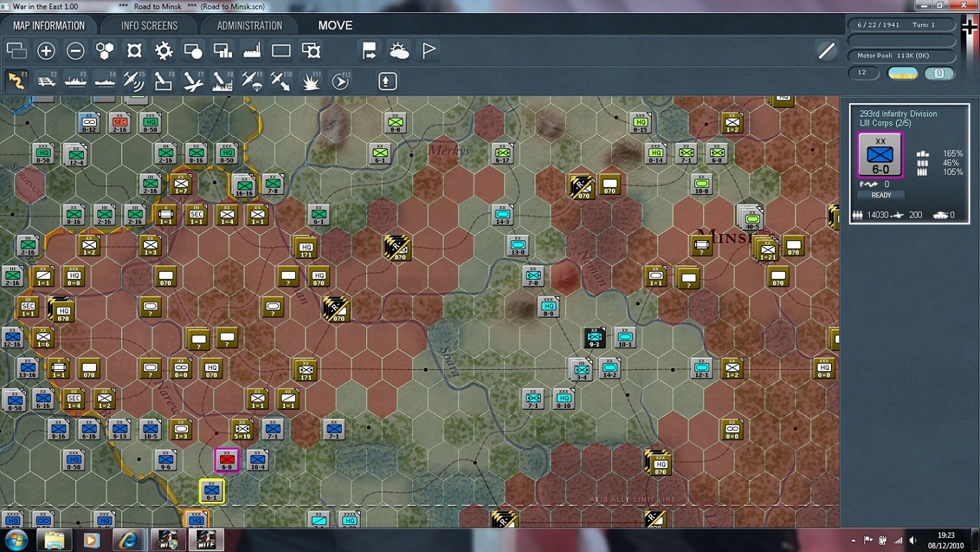
Task: Click the LIII Corps (2/5) label
Action: click(x=885, y=123)
